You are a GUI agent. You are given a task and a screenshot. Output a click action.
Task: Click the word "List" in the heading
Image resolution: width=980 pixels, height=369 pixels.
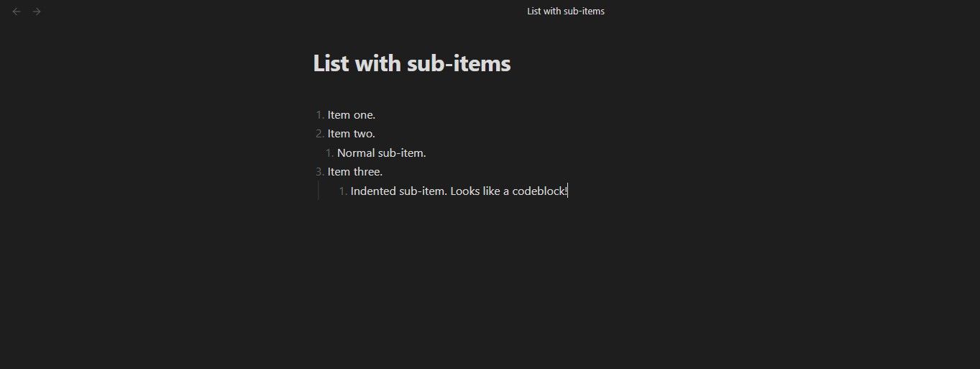click(x=331, y=64)
